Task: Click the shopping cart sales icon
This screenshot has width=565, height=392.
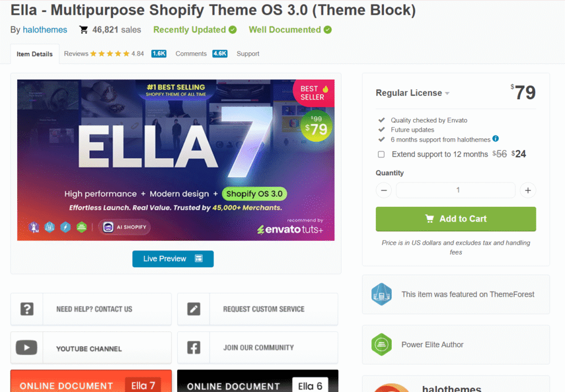Action: pos(83,30)
